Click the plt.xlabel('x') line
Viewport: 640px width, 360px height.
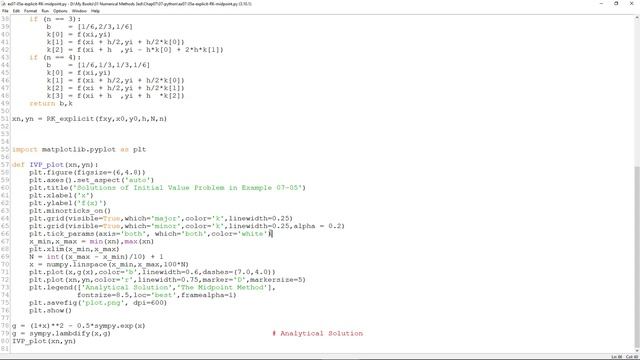click(x=61, y=196)
